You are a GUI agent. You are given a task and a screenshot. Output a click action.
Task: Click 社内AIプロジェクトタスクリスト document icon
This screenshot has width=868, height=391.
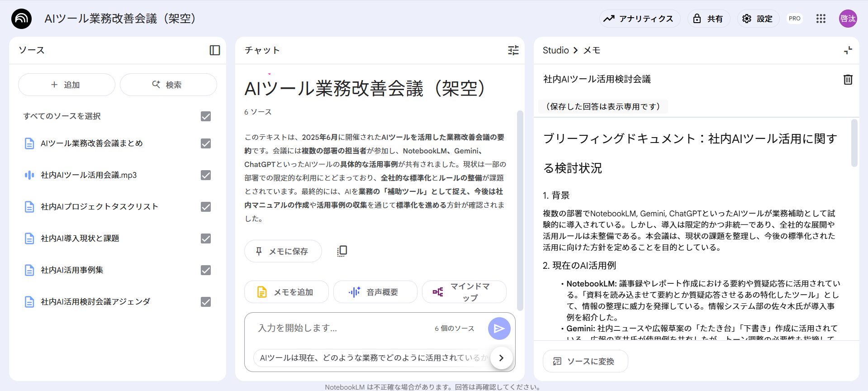click(x=29, y=207)
